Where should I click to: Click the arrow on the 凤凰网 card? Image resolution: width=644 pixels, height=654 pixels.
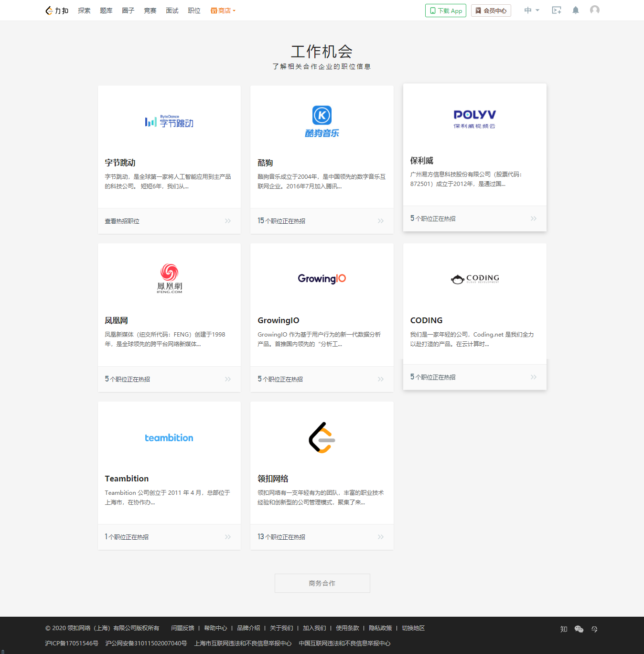pos(228,379)
